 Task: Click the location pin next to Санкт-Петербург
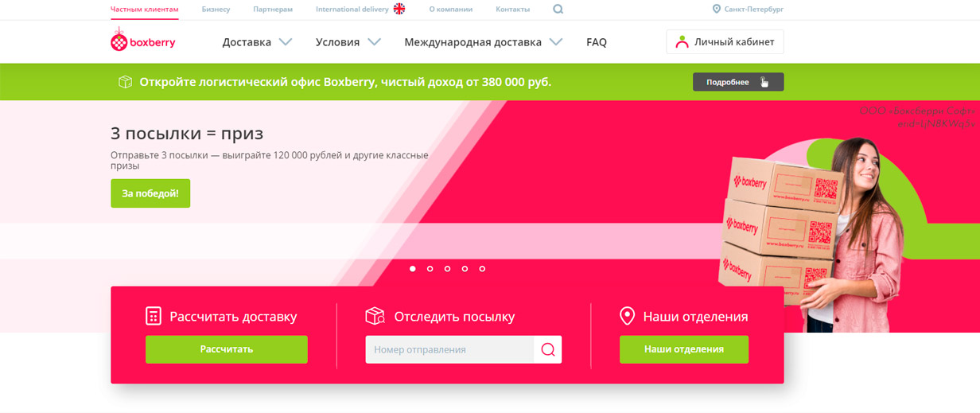716,10
